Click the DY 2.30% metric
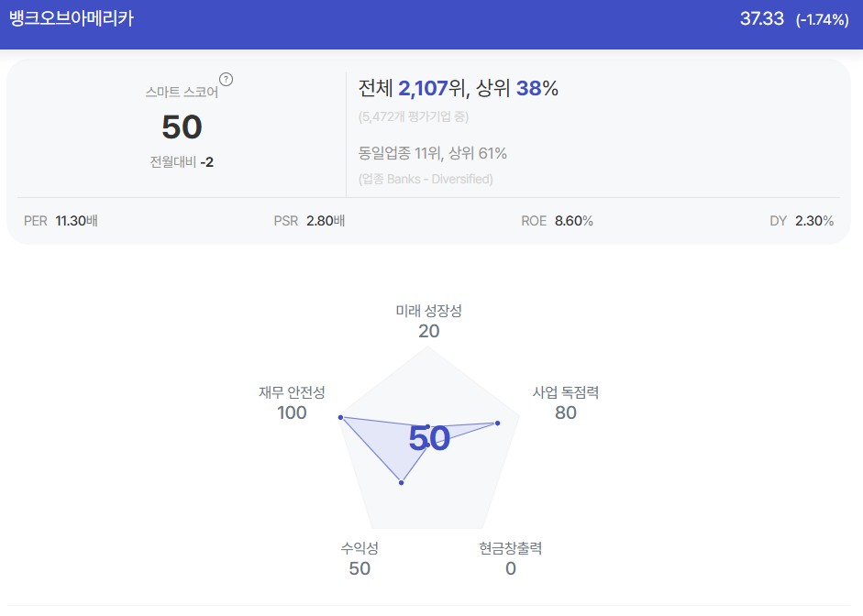The height and width of the screenshot is (616, 863). tap(802, 221)
